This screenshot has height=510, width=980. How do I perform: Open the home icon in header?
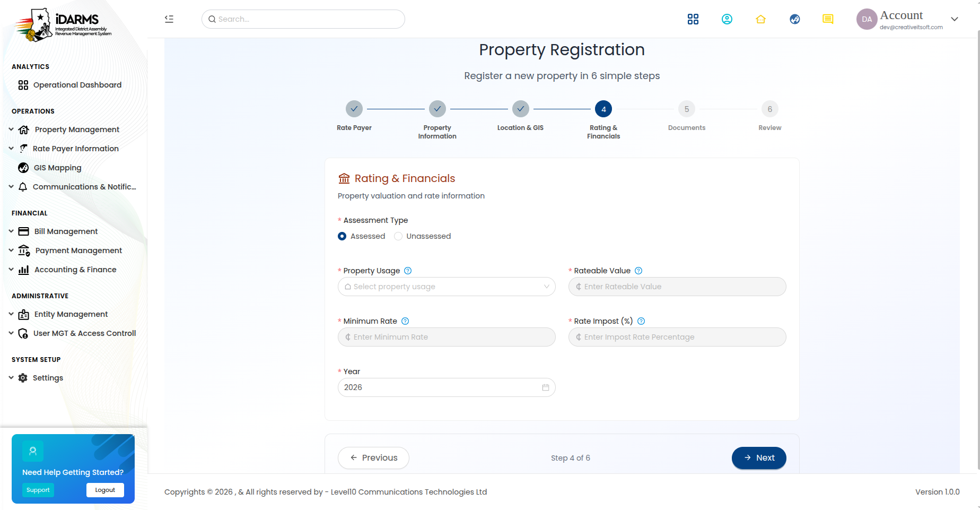coord(760,19)
